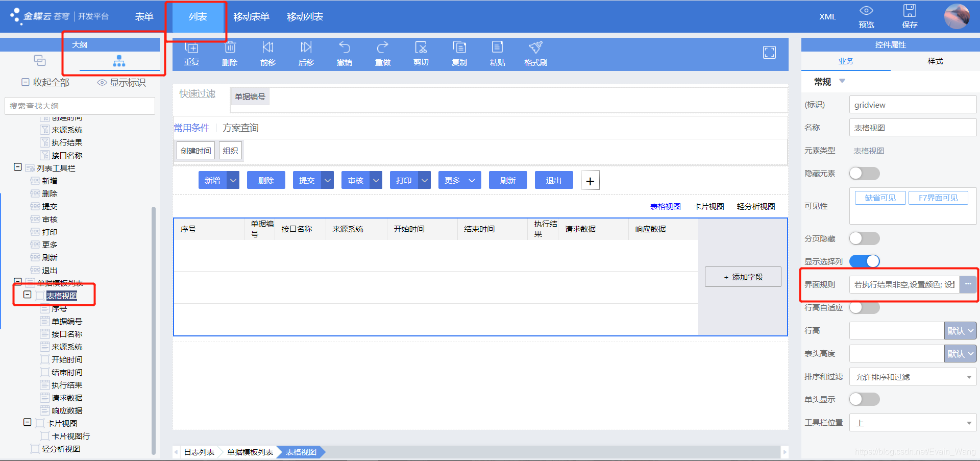The height and width of the screenshot is (461, 980).
Task: Toggle 显示标识 eye option
Action: point(102,82)
